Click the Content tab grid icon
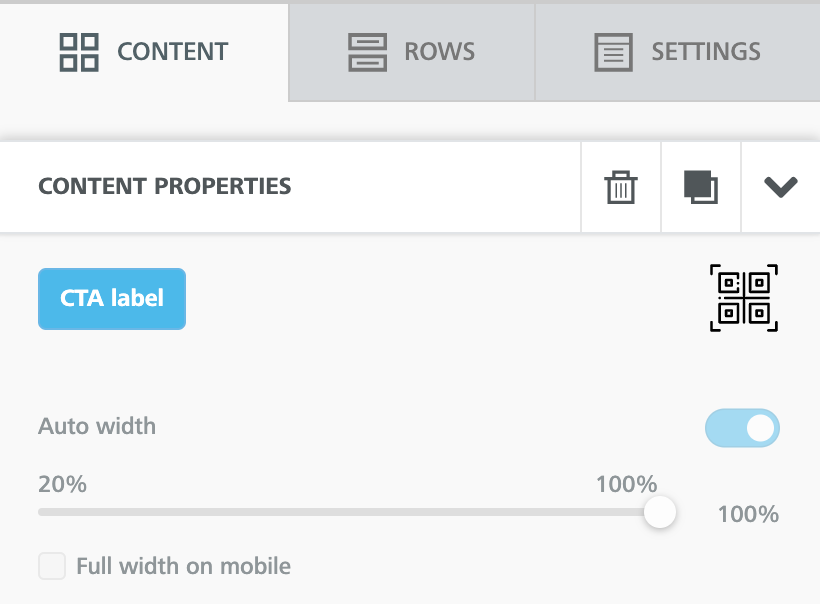Image resolution: width=820 pixels, height=604 pixels. click(79, 52)
